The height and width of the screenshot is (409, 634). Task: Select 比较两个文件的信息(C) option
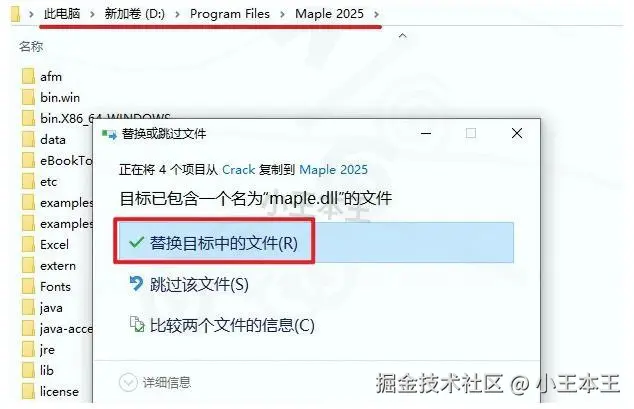pyautogui.click(x=232, y=325)
